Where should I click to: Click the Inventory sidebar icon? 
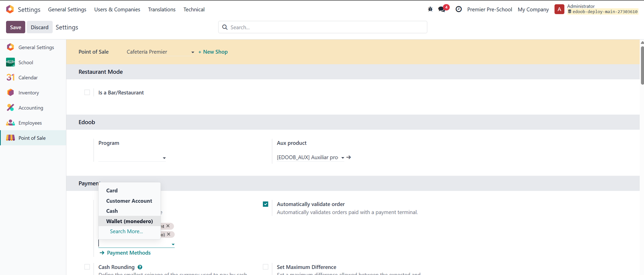(x=10, y=92)
